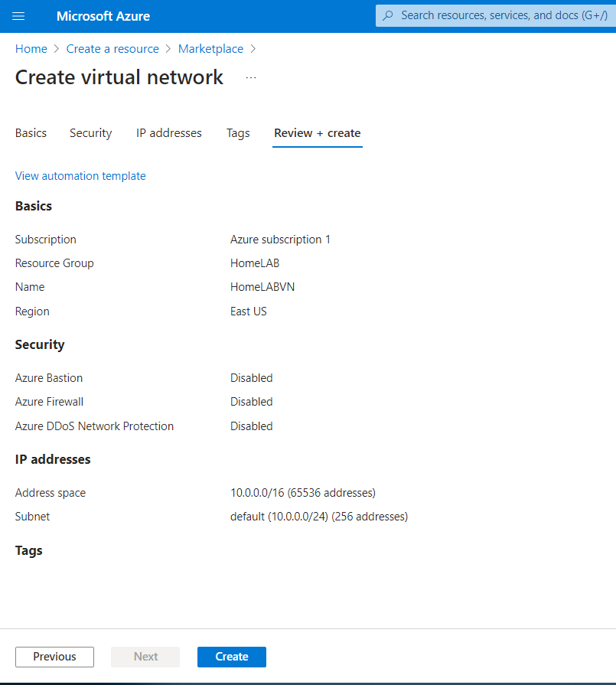Image resolution: width=616 pixels, height=685 pixels.
Task: Click the 'Azure Bastion' label
Action: tap(48, 378)
